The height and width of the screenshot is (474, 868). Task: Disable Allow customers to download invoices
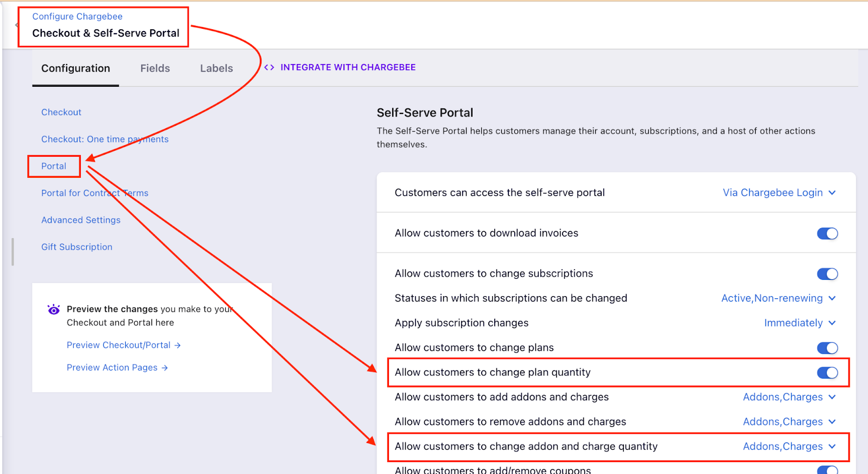[x=827, y=233]
